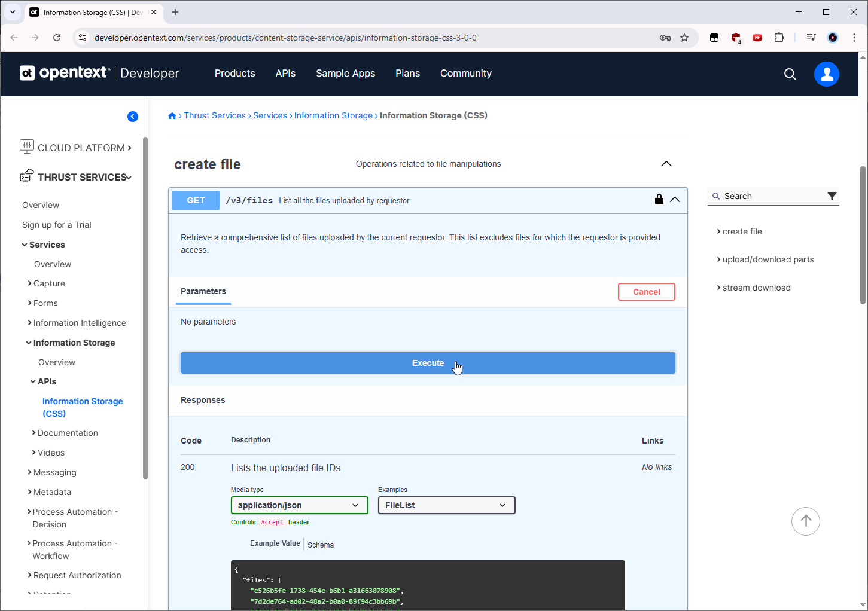Image resolution: width=868 pixels, height=611 pixels.
Task: Expand the Videos tree item
Action: coord(34,453)
